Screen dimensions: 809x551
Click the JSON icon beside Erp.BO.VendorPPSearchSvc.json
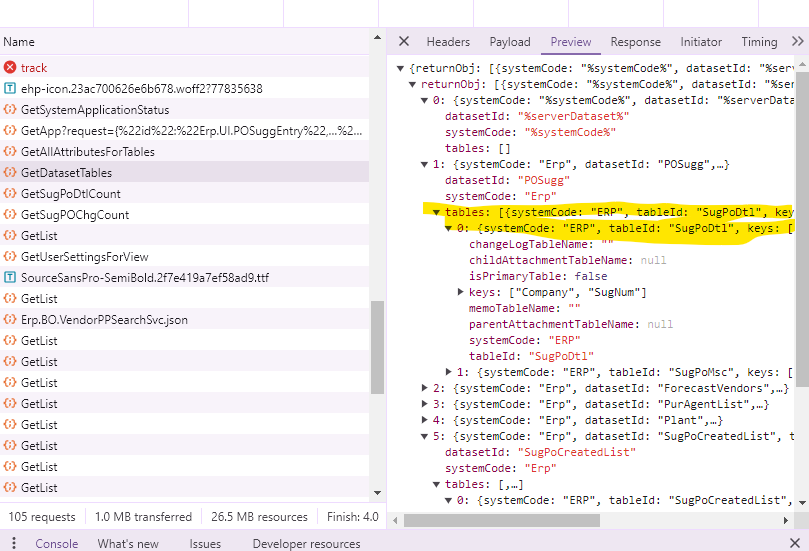click(x=10, y=319)
